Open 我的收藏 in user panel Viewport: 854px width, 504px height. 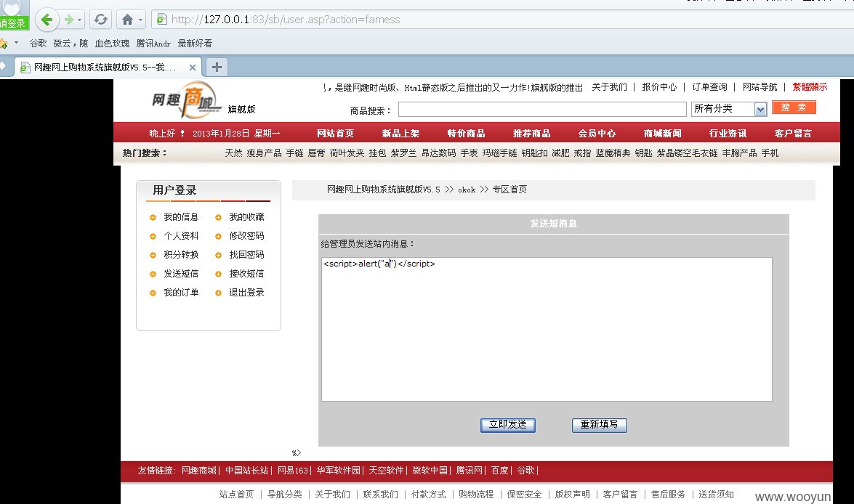246,217
